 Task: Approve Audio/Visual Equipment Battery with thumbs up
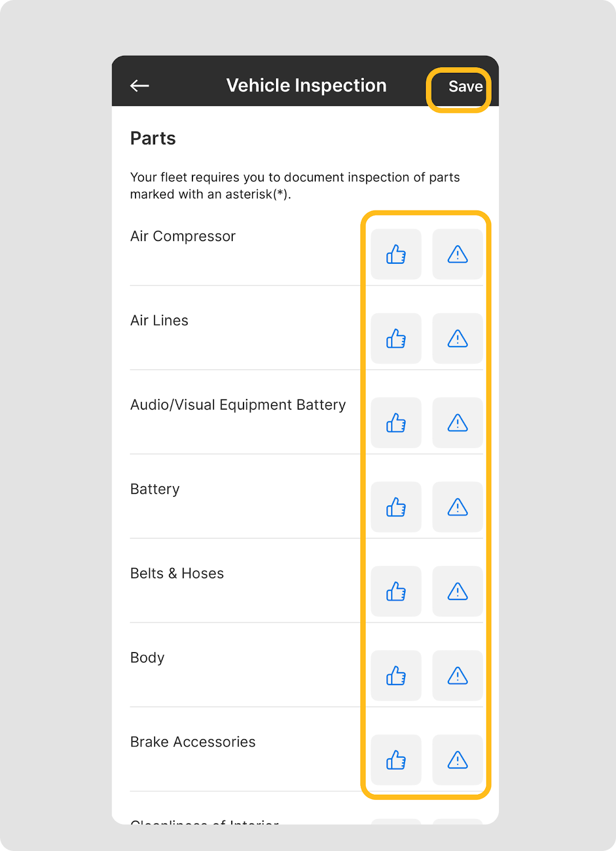pyautogui.click(x=396, y=423)
